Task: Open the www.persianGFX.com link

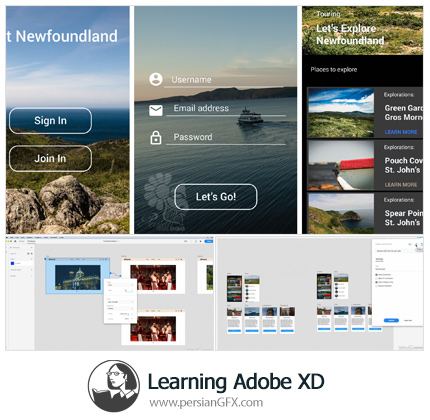Action: 206,402
